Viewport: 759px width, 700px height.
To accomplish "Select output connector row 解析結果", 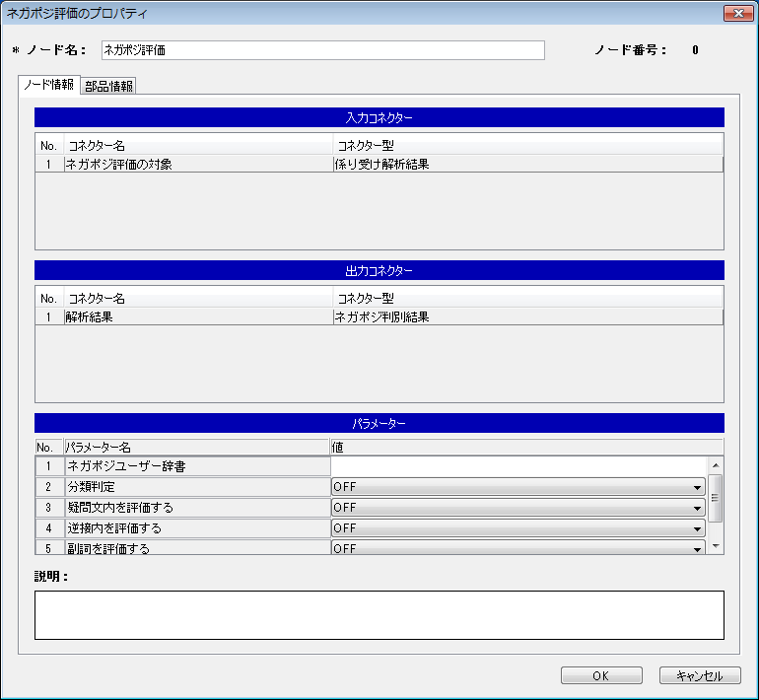I will click(x=379, y=317).
